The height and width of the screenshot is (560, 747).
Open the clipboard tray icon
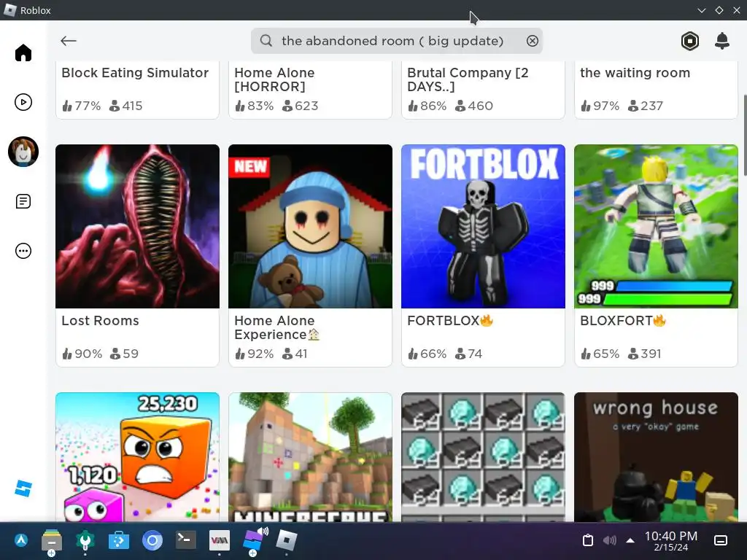point(588,540)
